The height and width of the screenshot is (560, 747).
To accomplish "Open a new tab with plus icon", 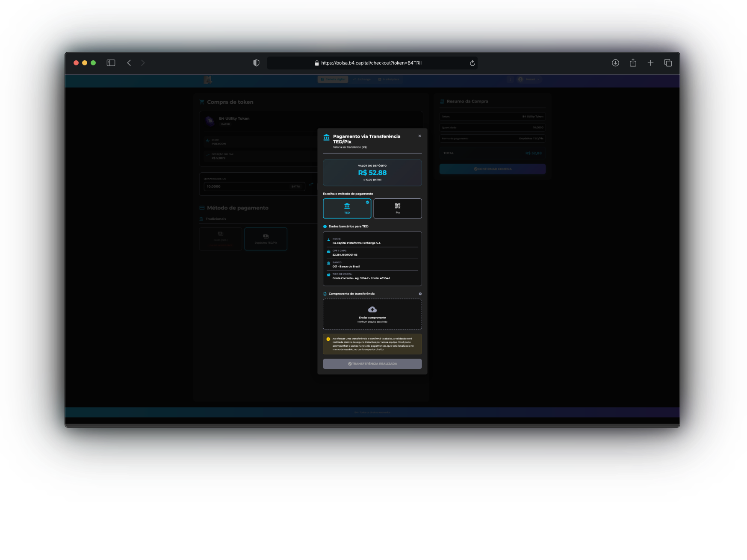I will [x=650, y=63].
